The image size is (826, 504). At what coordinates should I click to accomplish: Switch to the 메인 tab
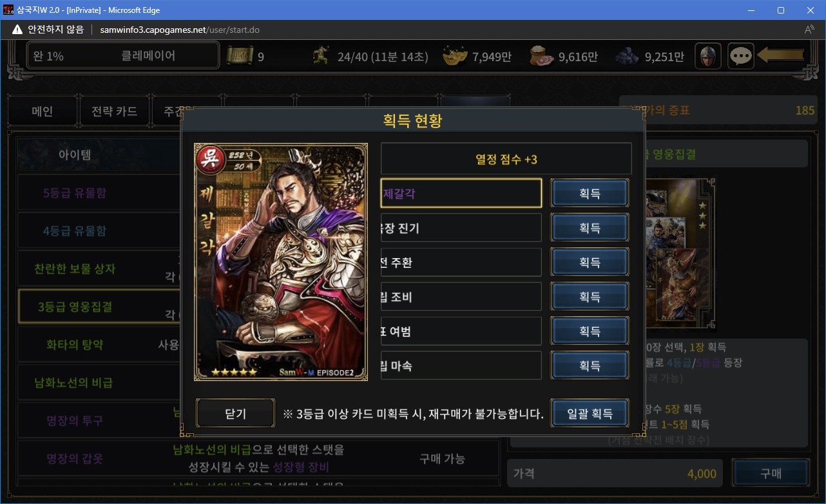[x=43, y=111]
